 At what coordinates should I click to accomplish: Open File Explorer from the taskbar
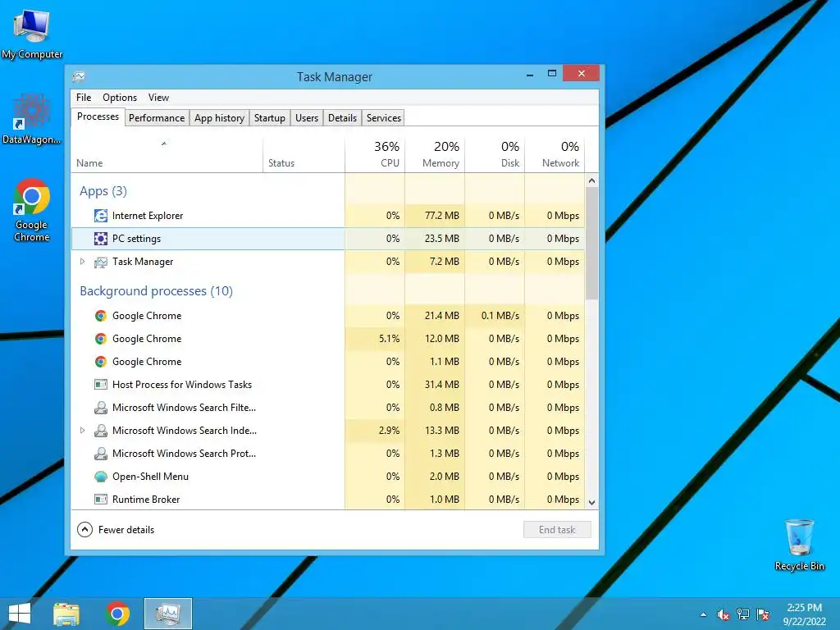[66, 614]
